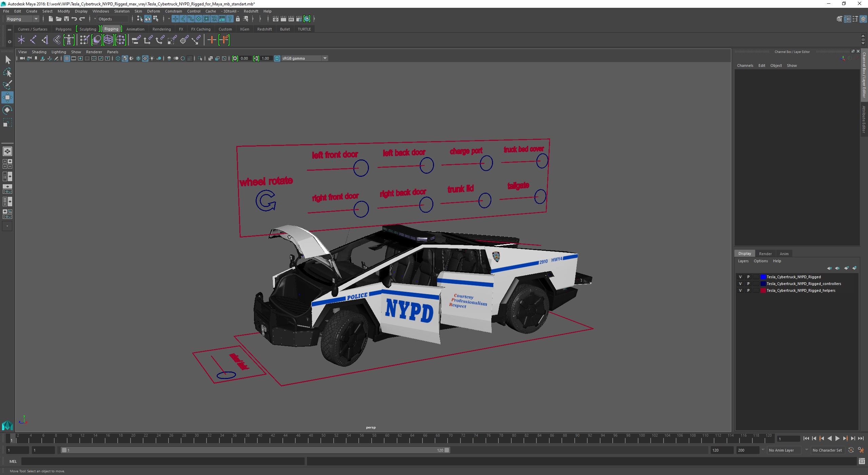Select the Locator asterisk shelf icon
Image resolution: width=868 pixels, height=475 pixels.
click(21, 40)
